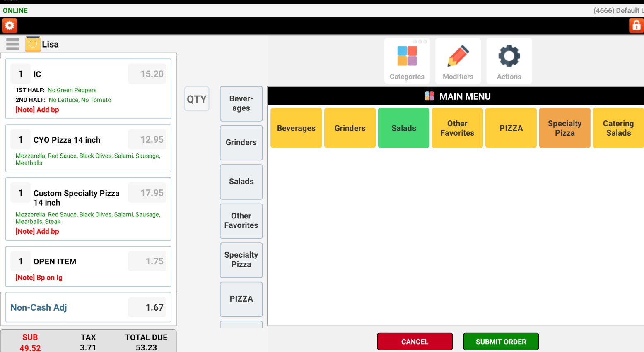Open the yellow Grinders menu tile

pos(350,128)
